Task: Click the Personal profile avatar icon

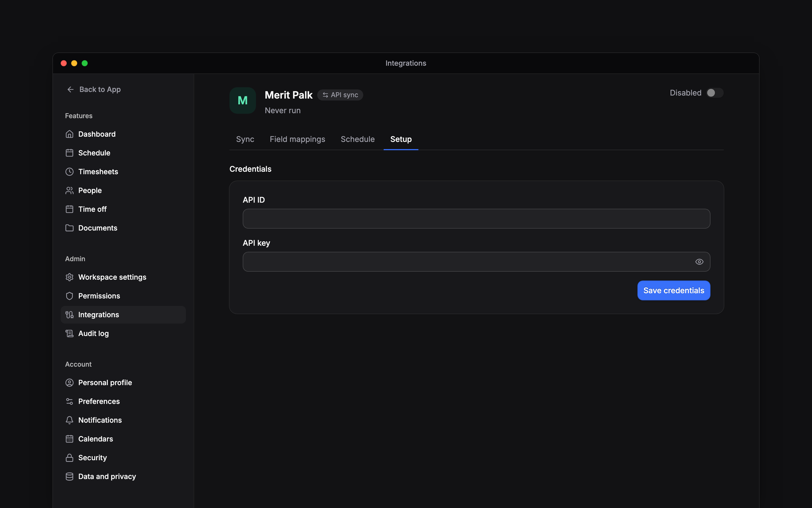Action: tap(70, 383)
